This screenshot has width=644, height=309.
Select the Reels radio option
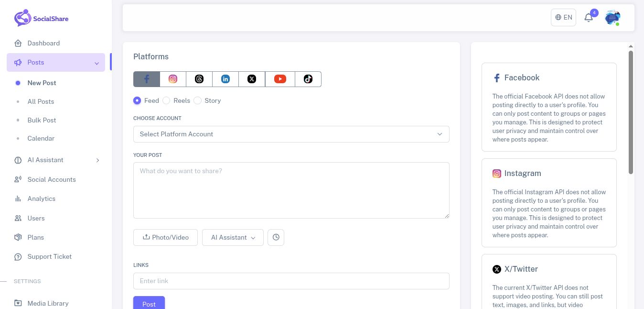tap(166, 100)
